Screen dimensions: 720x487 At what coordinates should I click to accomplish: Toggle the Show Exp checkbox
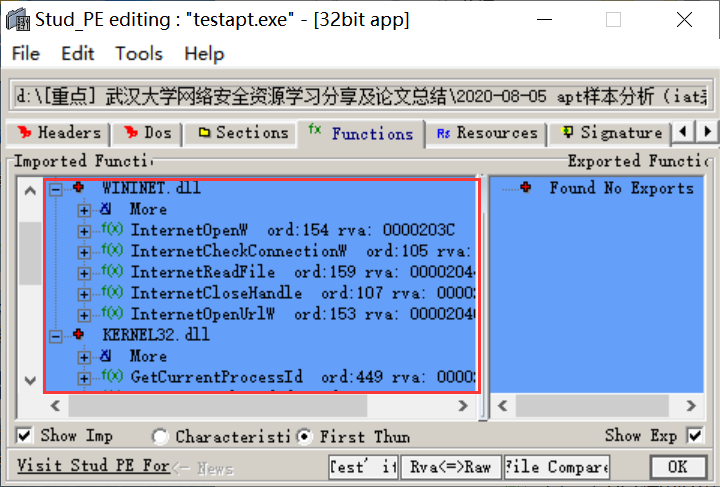(695, 435)
